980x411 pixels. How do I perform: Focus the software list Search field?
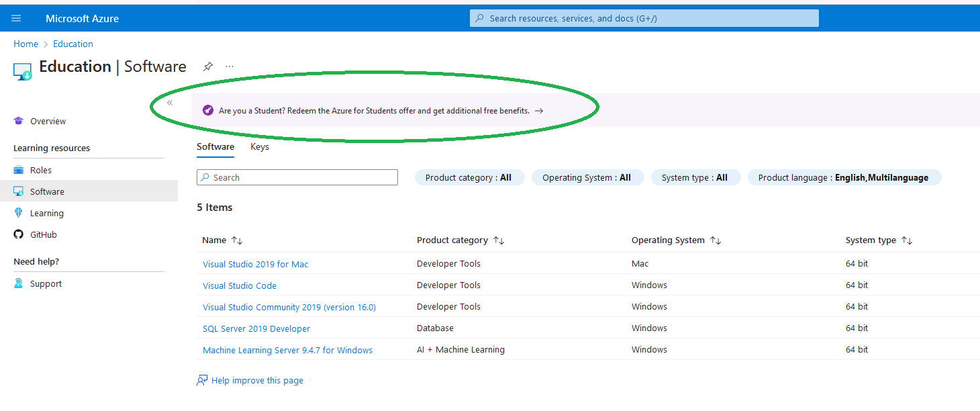point(297,177)
